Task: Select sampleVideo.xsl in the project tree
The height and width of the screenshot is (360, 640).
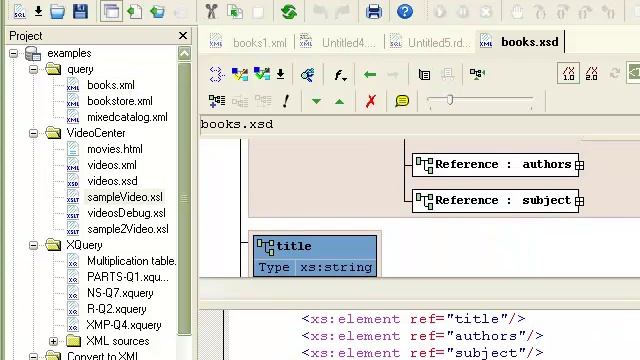Action: pyautogui.click(x=125, y=197)
